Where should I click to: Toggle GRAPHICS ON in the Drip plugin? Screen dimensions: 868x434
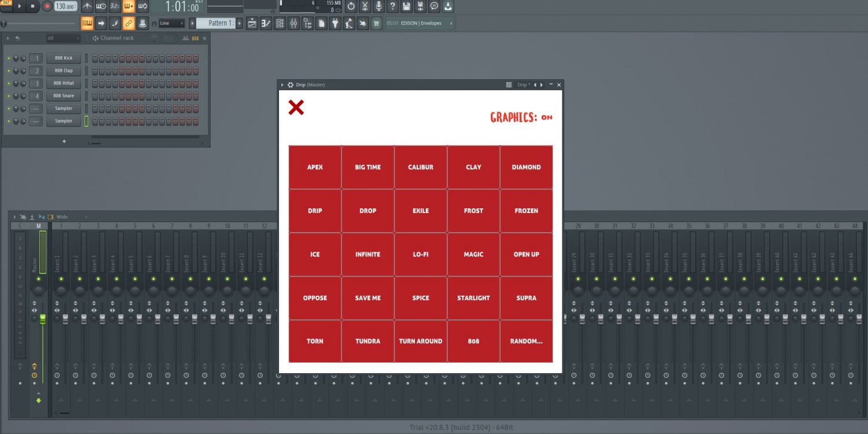[x=546, y=116]
